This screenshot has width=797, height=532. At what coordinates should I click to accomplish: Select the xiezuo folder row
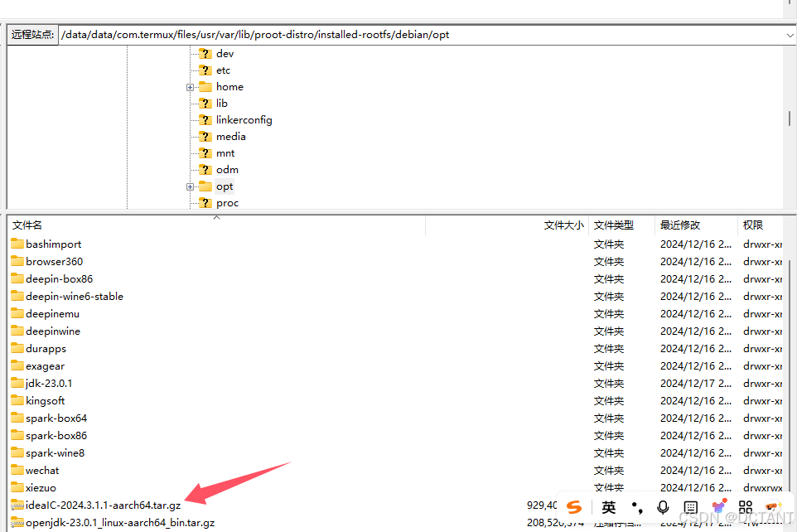397,488
